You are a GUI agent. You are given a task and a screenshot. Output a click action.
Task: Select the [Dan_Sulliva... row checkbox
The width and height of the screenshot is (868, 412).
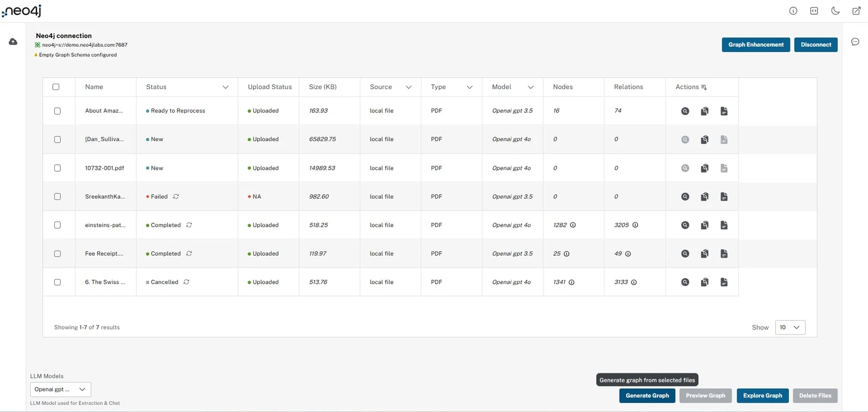click(x=58, y=140)
